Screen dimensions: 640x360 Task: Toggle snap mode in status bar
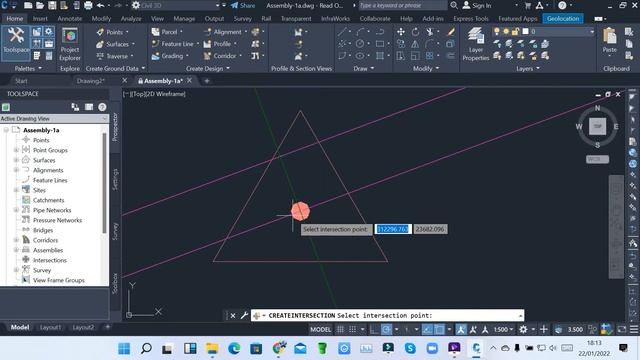pyautogui.click(x=353, y=329)
